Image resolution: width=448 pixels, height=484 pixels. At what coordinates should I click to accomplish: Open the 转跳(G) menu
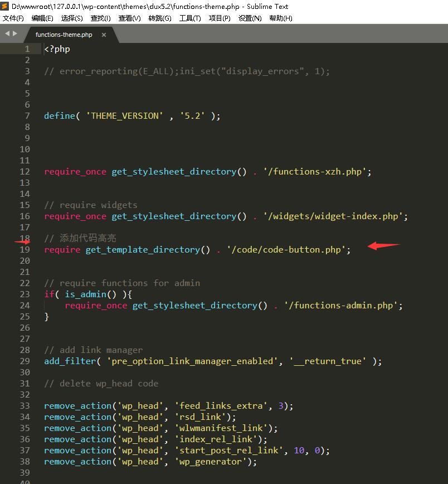point(160,18)
